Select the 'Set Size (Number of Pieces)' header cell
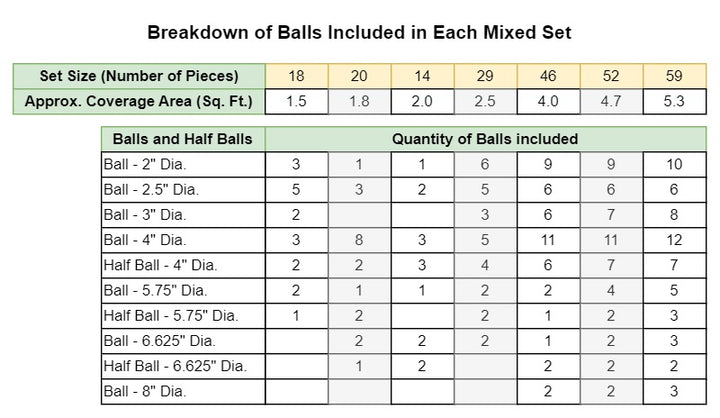 point(139,76)
